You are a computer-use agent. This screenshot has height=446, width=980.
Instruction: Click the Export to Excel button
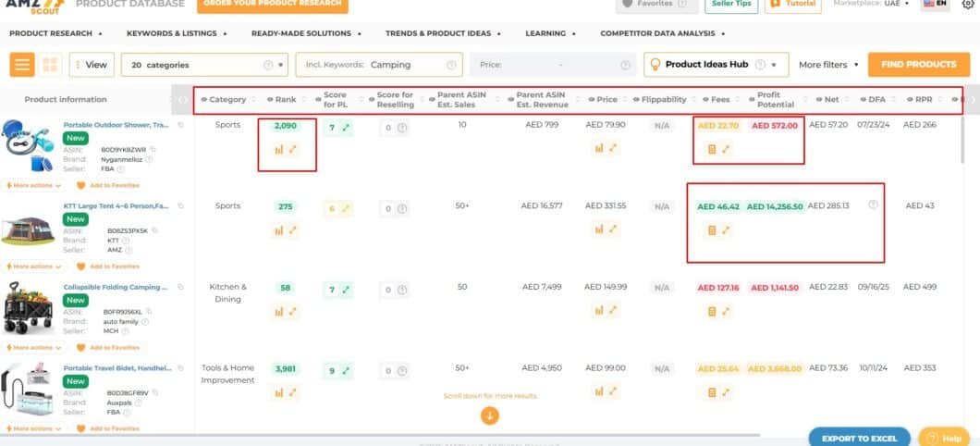click(859, 438)
